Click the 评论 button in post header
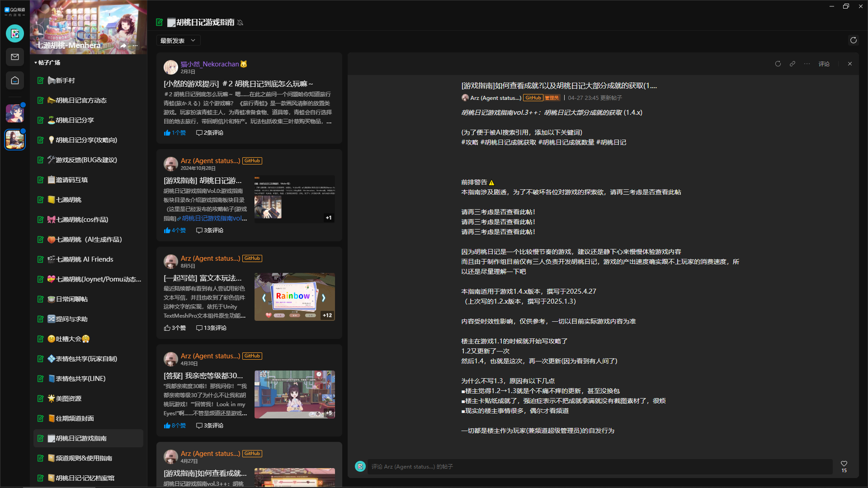This screenshot has height=488, width=868. 824,64
